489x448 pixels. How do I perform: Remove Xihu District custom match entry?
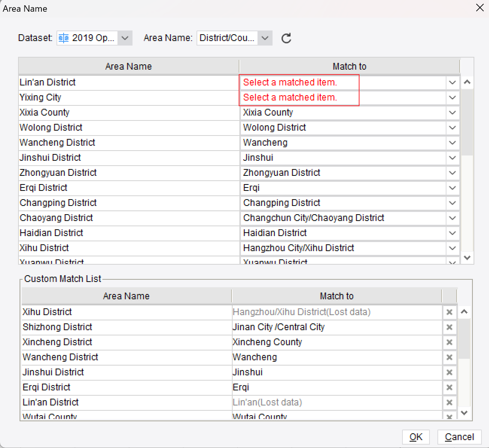449,312
